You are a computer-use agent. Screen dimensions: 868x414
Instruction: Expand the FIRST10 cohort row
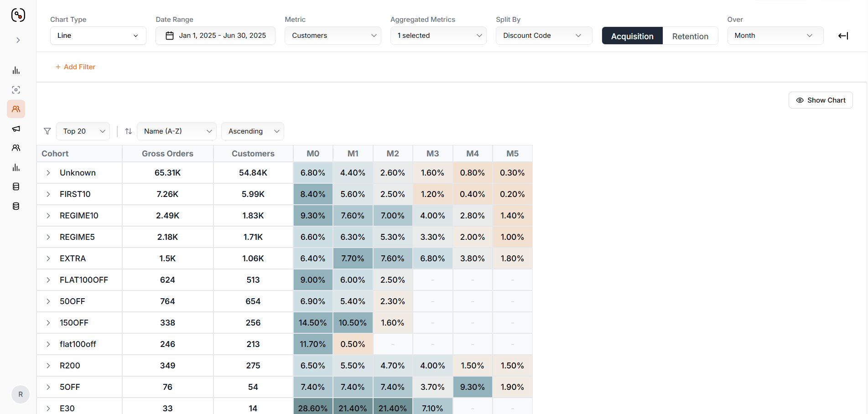click(48, 194)
